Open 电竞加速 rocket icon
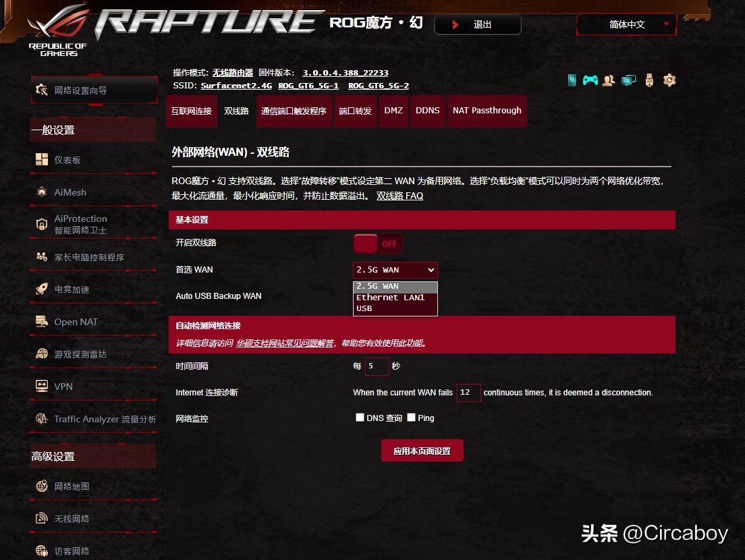The width and height of the screenshot is (745, 560). point(42,289)
